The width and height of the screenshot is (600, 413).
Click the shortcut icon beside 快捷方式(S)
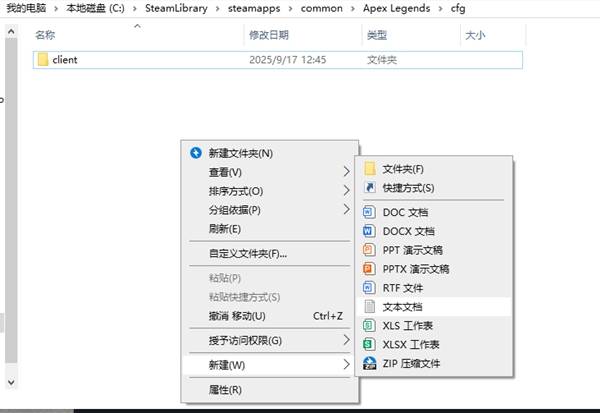tap(370, 188)
